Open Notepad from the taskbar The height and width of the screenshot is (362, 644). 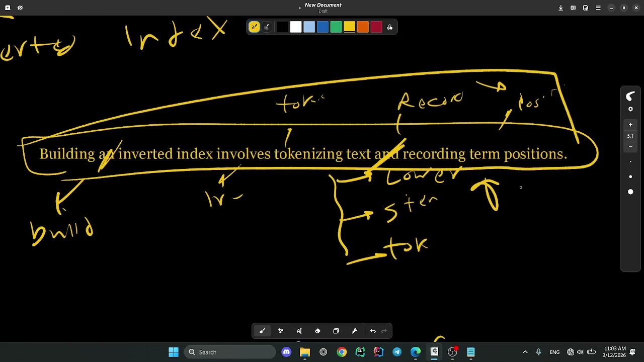pos(471,352)
